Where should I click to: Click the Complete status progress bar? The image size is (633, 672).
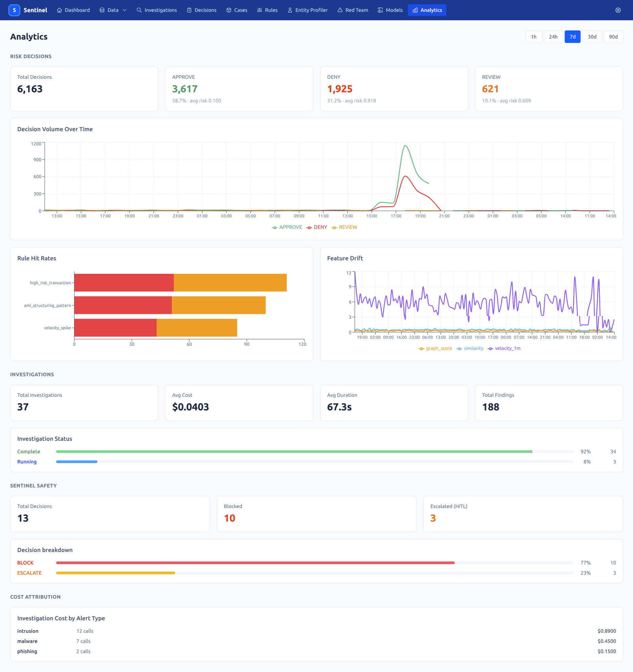click(x=315, y=452)
